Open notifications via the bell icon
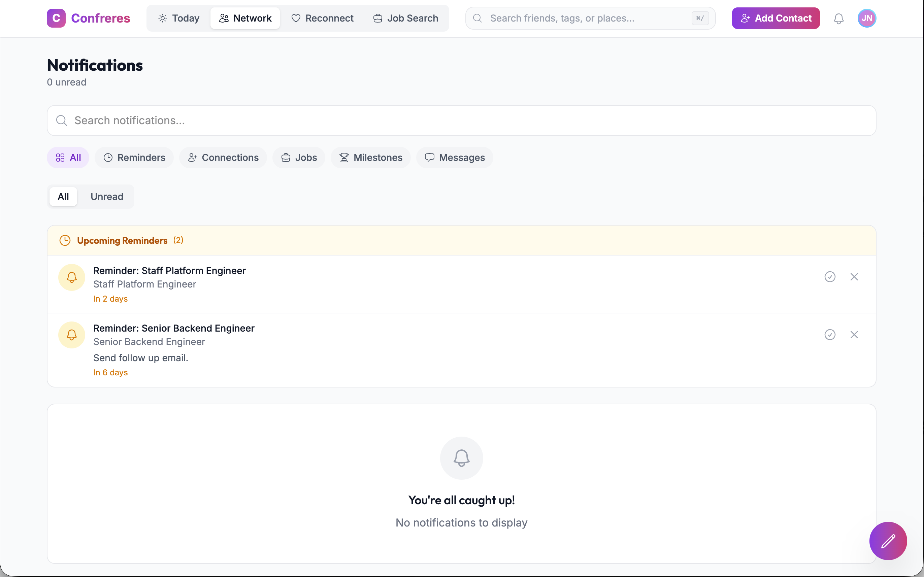 pos(838,18)
